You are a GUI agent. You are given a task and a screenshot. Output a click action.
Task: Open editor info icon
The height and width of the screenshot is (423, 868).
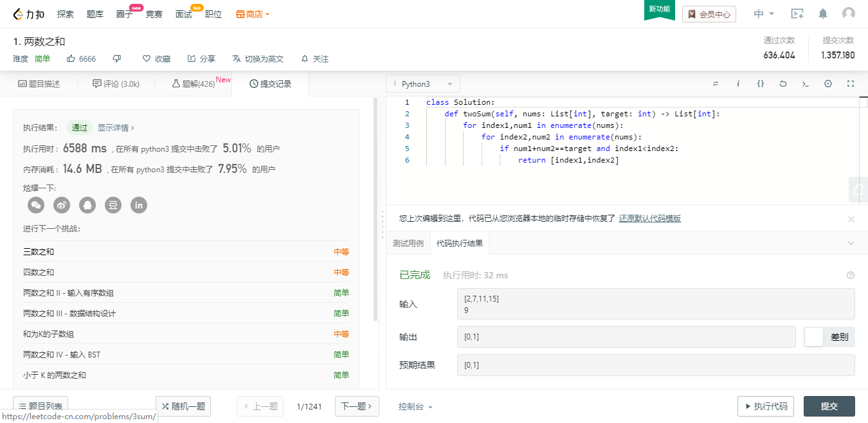[738, 84]
